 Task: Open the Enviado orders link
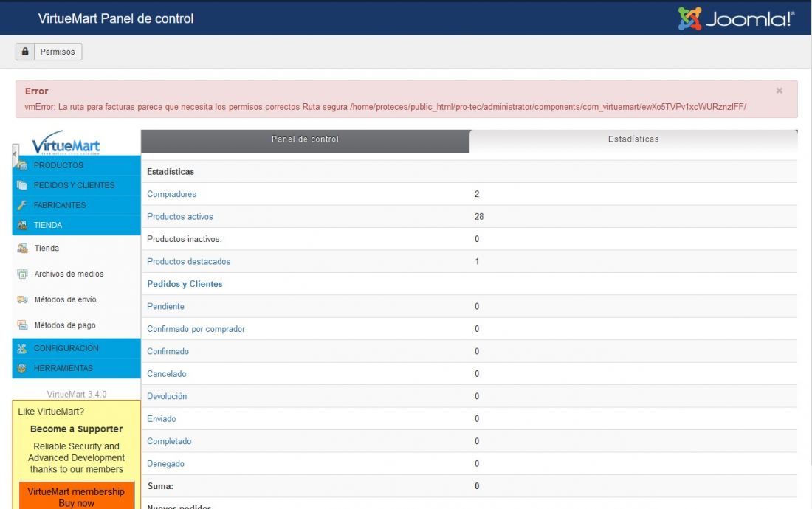click(161, 419)
